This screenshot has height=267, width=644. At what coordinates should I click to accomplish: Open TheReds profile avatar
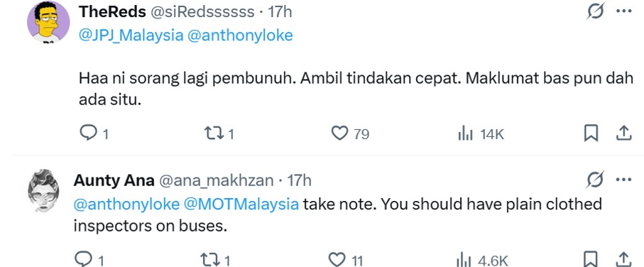point(48,22)
